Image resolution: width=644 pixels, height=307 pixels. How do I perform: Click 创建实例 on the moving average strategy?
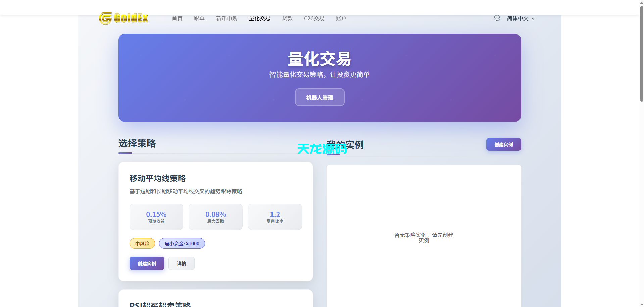pyautogui.click(x=147, y=263)
